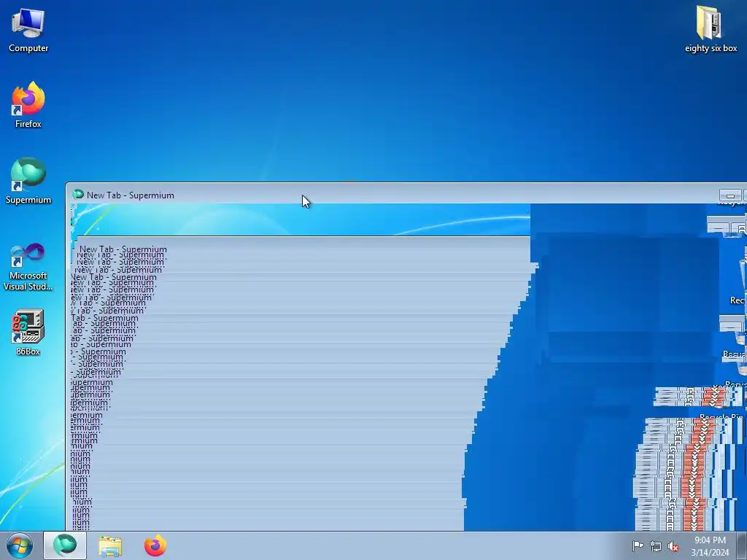Select the Firefox desktop shortcut
The height and width of the screenshot is (560, 747).
[x=28, y=105]
